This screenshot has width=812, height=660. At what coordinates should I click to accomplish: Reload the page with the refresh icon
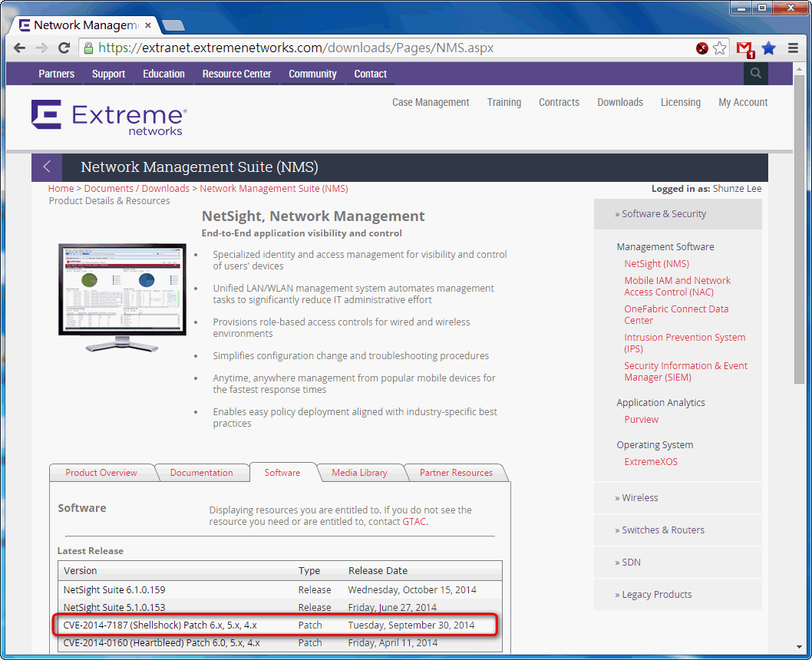tap(64, 48)
